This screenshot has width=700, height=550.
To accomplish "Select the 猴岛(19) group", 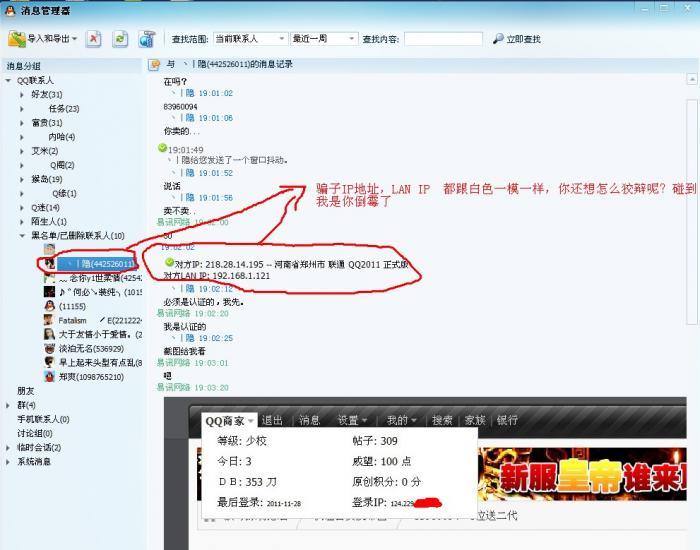I will 46,179.
